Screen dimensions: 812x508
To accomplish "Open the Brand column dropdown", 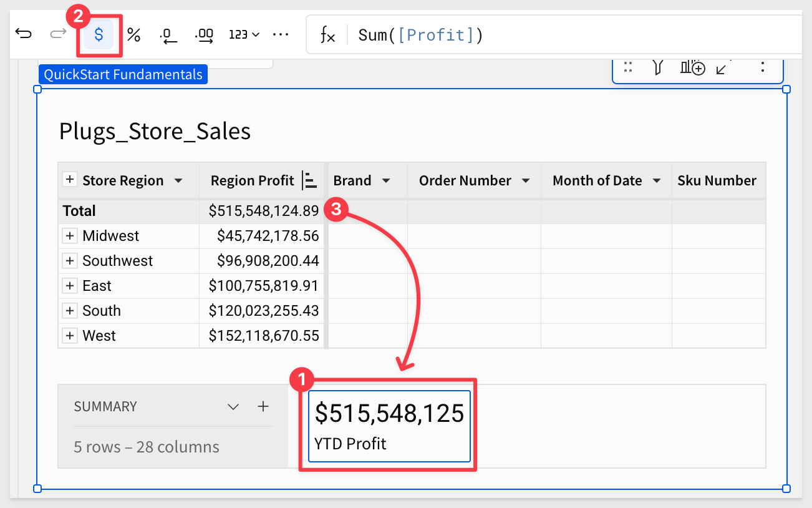I will [x=386, y=181].
